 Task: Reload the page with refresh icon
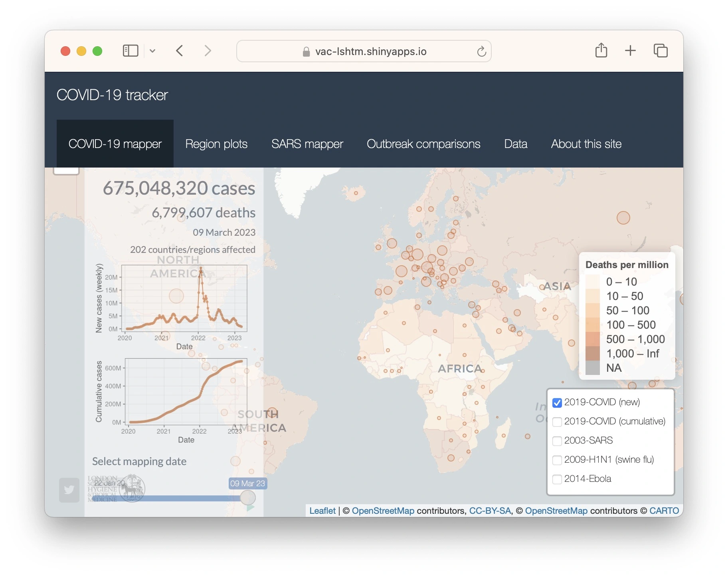pyautogui.click(x=481, y=51)
